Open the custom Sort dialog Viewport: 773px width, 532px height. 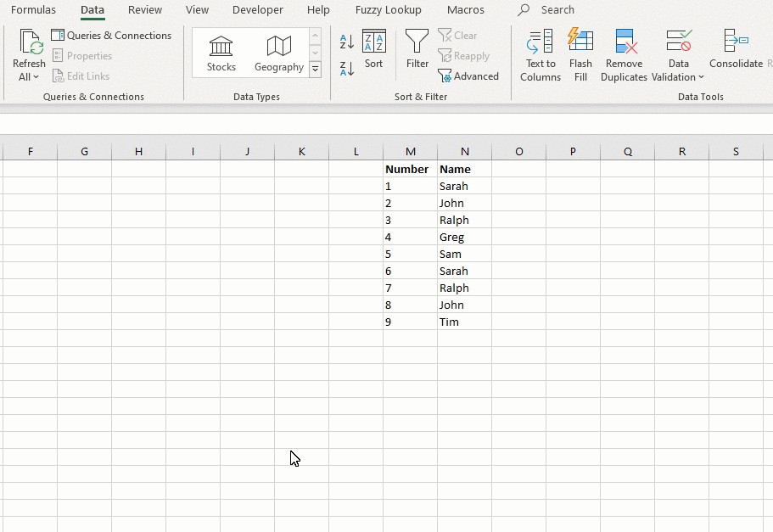373,49
